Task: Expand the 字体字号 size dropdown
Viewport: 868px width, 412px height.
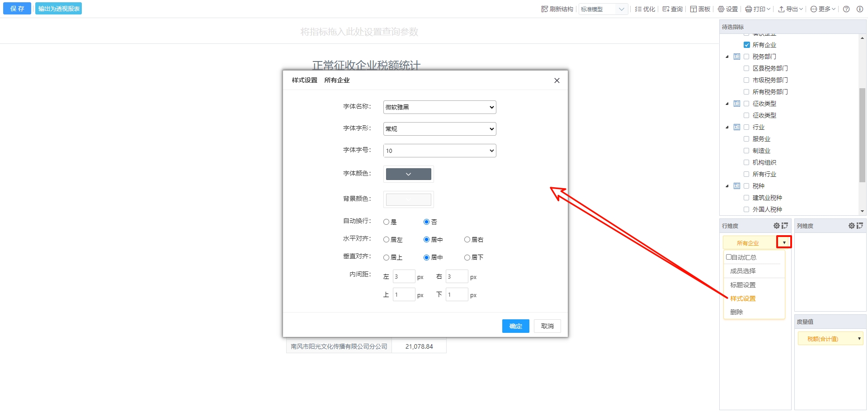Action: (x=439, y=151)
